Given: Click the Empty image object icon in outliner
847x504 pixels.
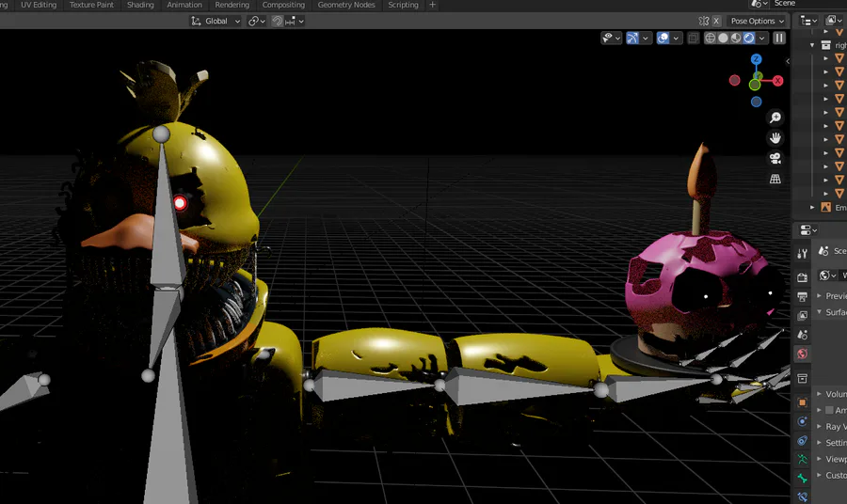Looking at the screenshot, I should point(826,207).
